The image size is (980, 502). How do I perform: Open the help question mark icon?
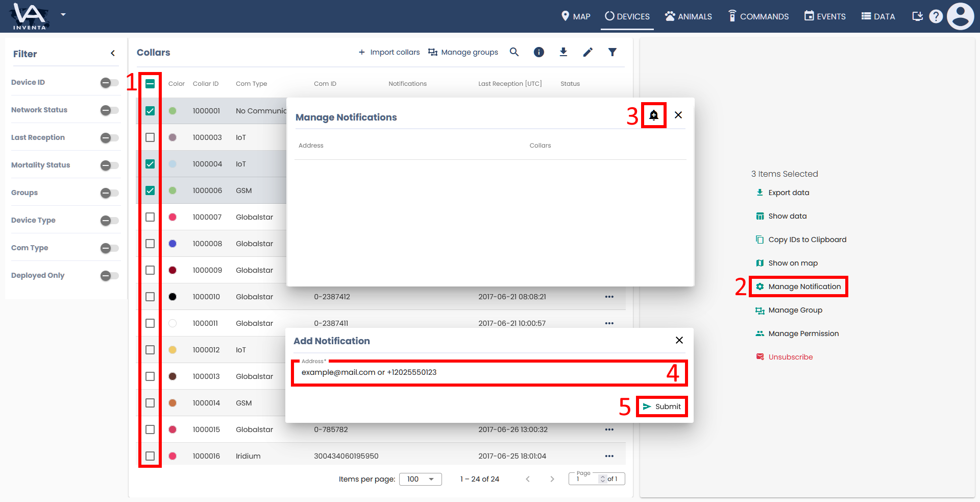click(x=935, y=16)
